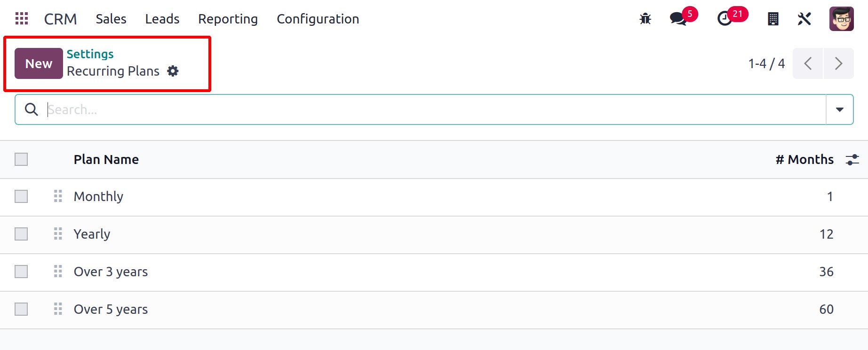Open the conversations chat icon

[x=678, y=19]
